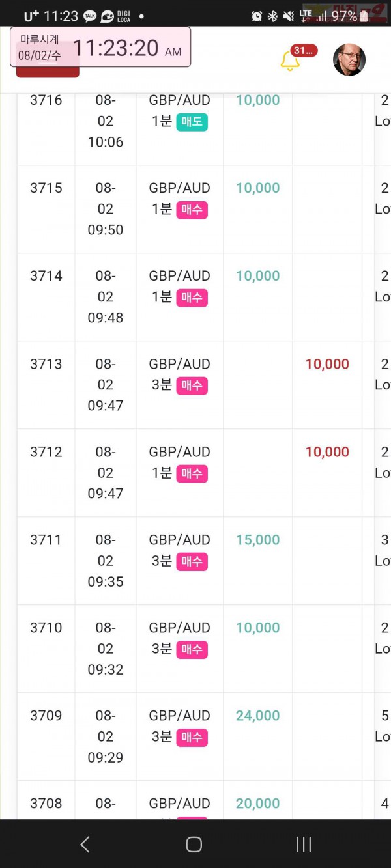Select the 15,000 amount in row 3711
The width and height of the screenshot is (391, 868).
(257, 540)
